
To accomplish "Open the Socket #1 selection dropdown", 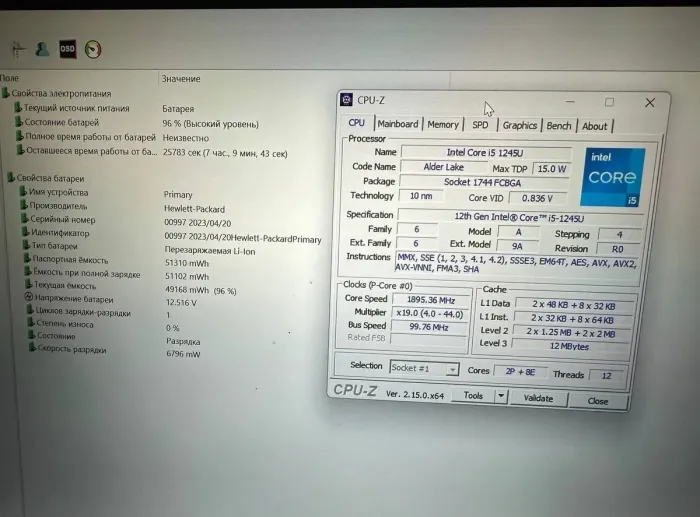I will [x=423, y=368].
